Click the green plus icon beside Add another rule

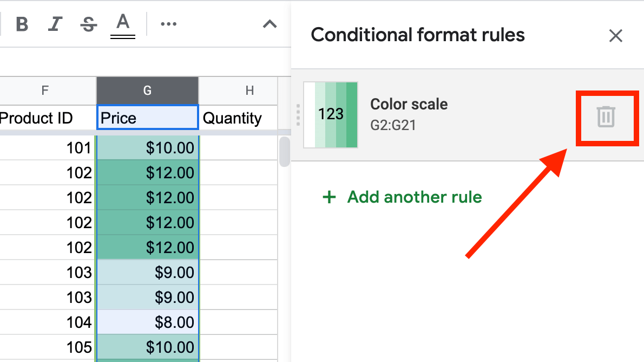click(329, 197)
